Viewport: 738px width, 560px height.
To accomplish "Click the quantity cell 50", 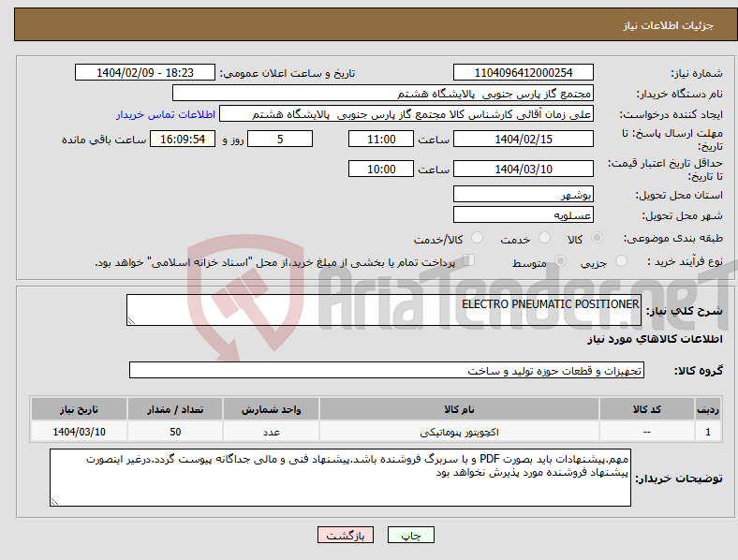I will pyautogui.click(x=175, y=432).
